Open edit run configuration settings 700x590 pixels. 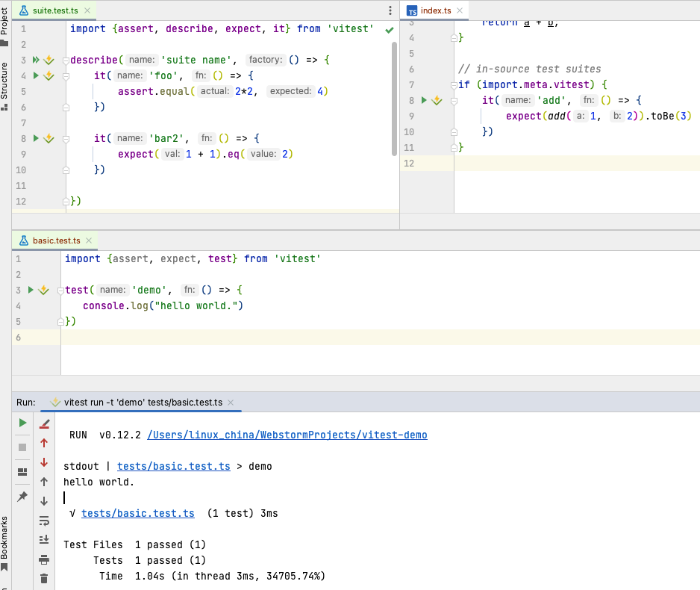(44, 424)
